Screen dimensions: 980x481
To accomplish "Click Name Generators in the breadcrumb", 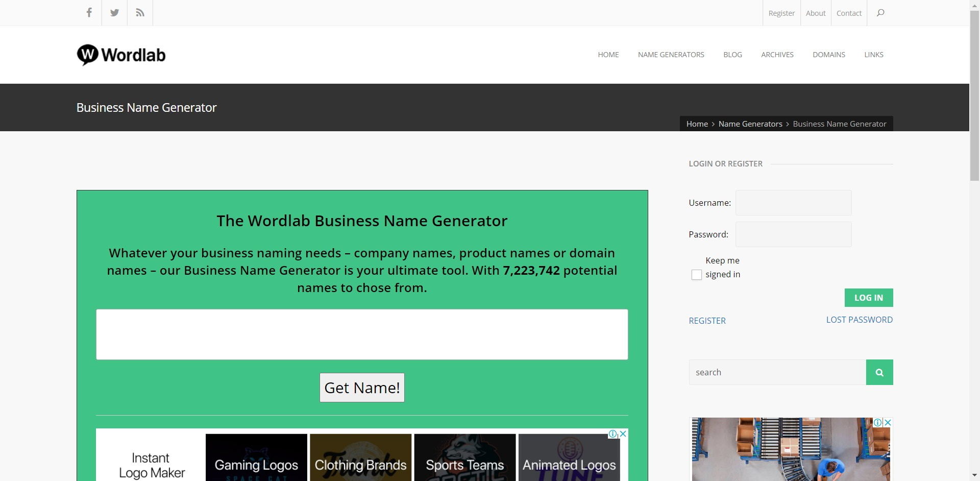I will 750,124.
